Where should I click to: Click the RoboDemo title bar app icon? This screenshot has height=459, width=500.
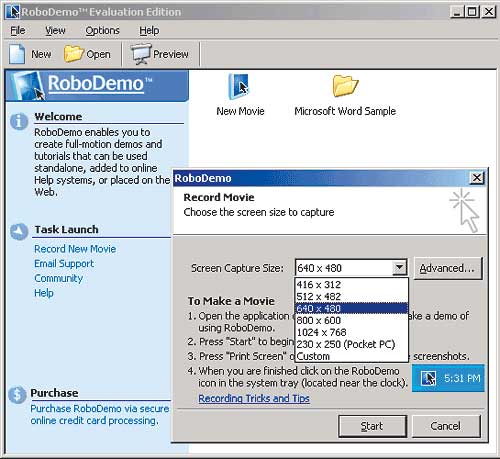pyautogui.click(x=13, y=12)
